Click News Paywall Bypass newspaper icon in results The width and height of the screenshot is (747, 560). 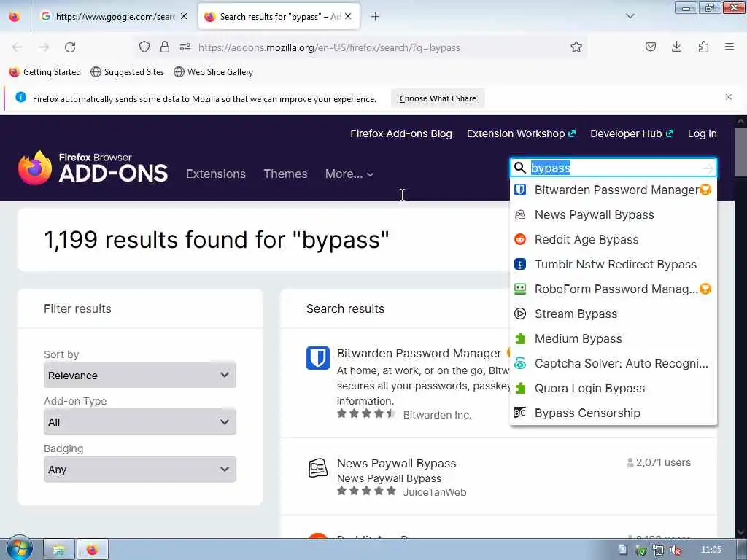(x=318, y=468)
